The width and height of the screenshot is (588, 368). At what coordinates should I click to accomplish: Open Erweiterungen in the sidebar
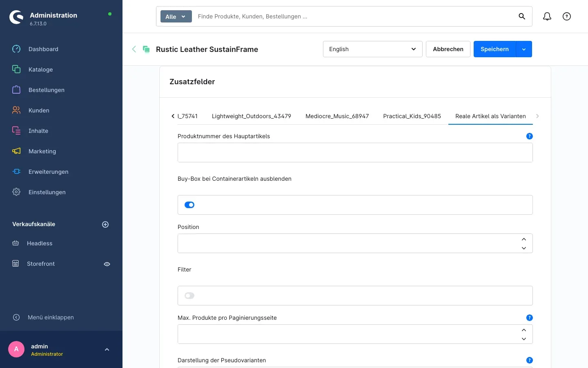point(49,172)
